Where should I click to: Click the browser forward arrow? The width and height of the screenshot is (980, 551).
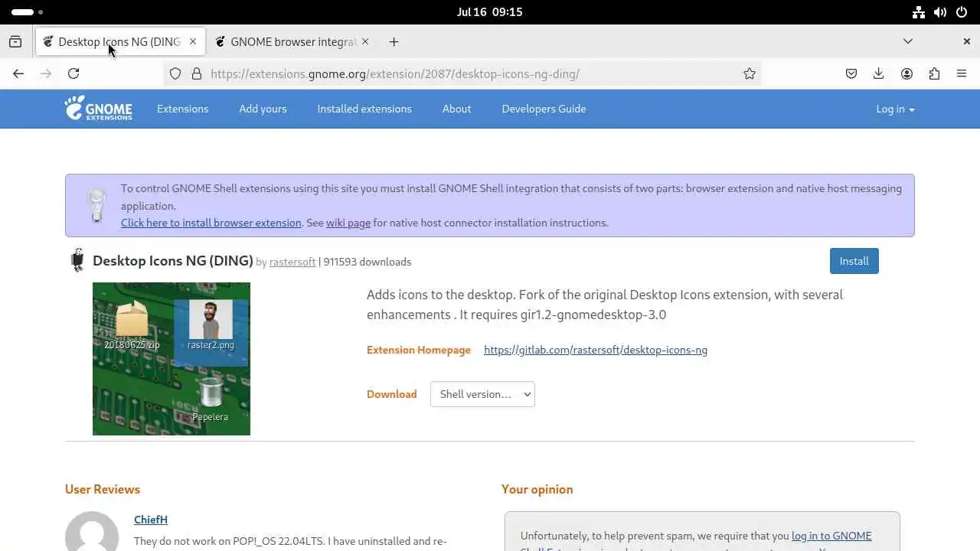[46, 73]
